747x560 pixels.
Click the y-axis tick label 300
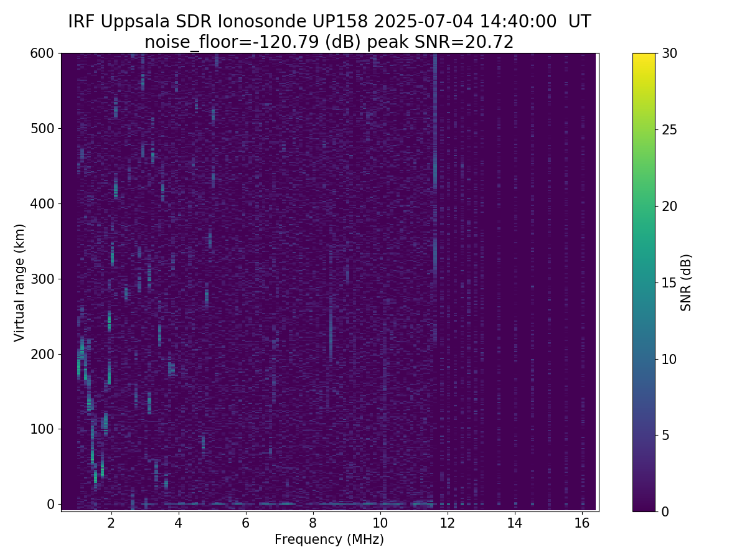click(43, 279)
